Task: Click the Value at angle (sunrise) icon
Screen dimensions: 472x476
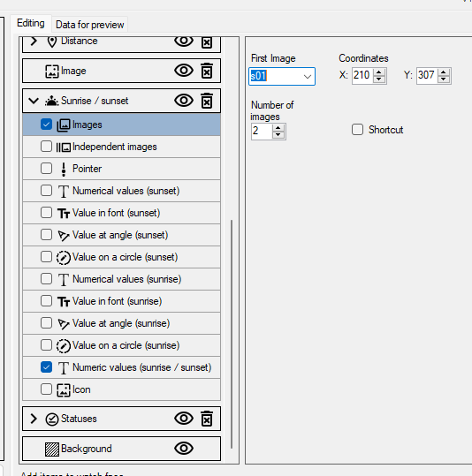Action: [x=64, y=324]
